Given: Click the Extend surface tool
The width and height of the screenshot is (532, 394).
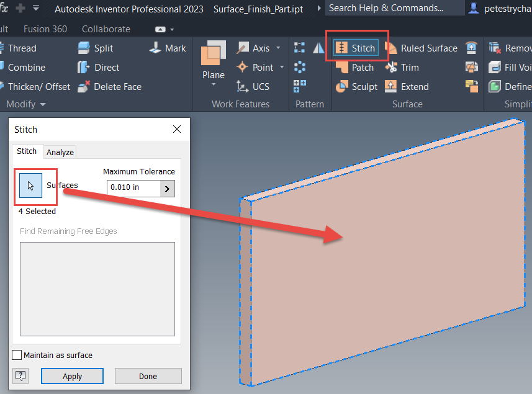Looking at the screenshot, I should (x=412, y=87).
